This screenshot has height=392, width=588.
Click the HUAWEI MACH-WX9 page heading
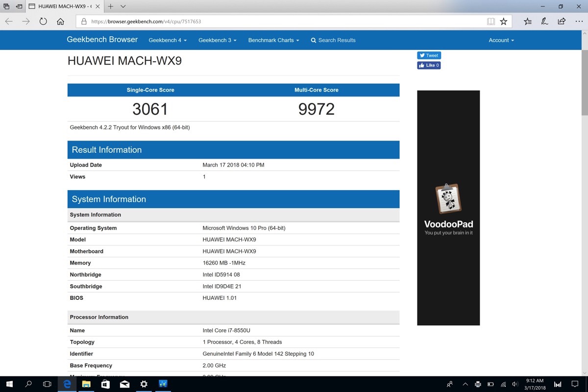point(124,61)
